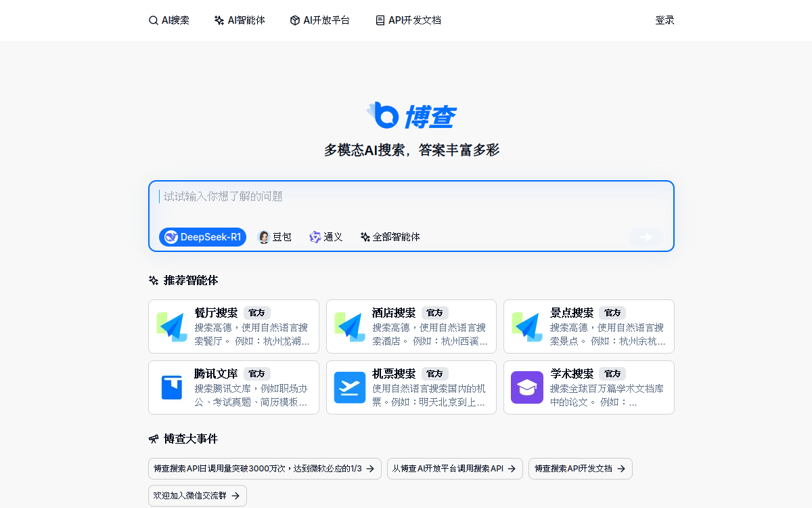This screenshot has width=812, height=508.
Task: Click 官方 badge on 腾讯文库 card
Action: (x=257, y=374)
